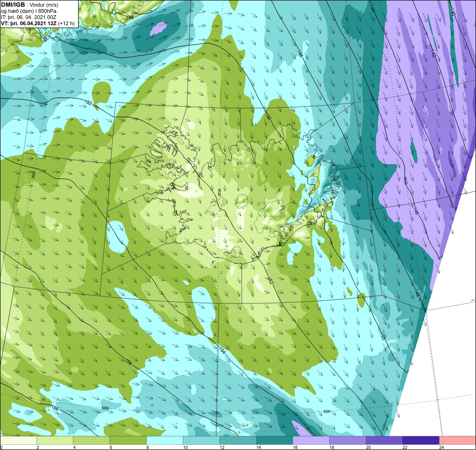476x450 pixels.
Task: Choose the 6–8 m/s dark green legend swatch
Action: pos(128,440)
